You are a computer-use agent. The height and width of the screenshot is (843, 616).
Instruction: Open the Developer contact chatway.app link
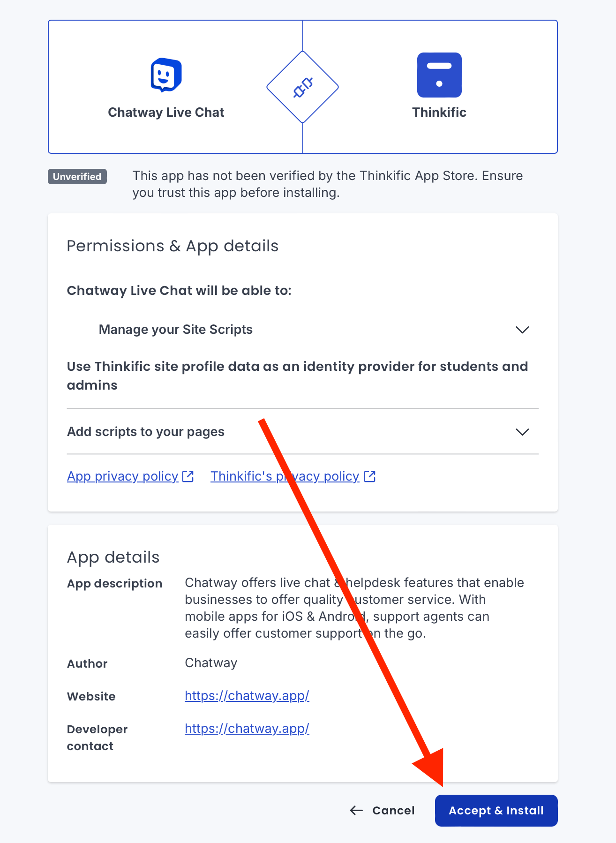pyautogui.click(x=247, y=729)
